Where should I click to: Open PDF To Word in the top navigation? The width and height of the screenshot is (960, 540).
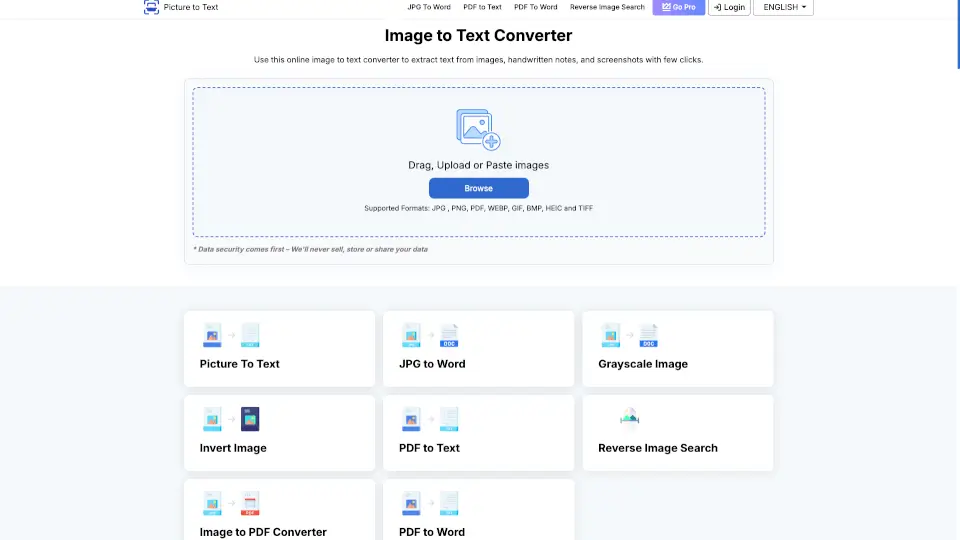[536, 7]
